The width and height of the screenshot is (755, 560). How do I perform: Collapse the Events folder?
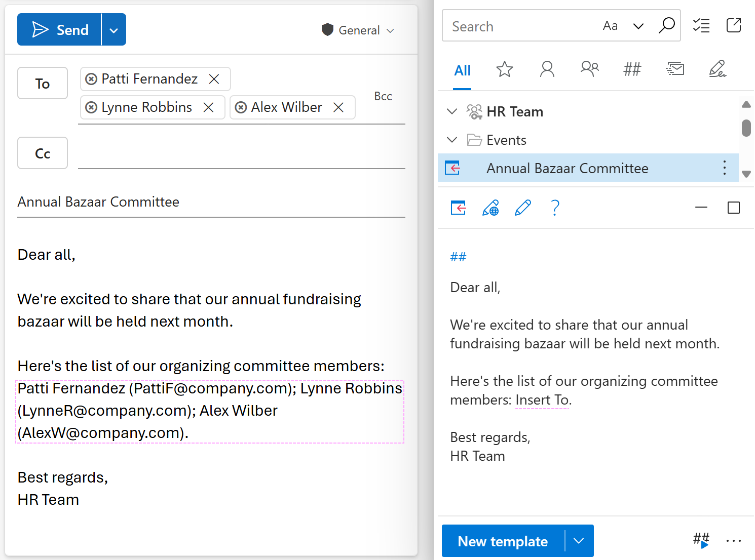tap(451, 140)
